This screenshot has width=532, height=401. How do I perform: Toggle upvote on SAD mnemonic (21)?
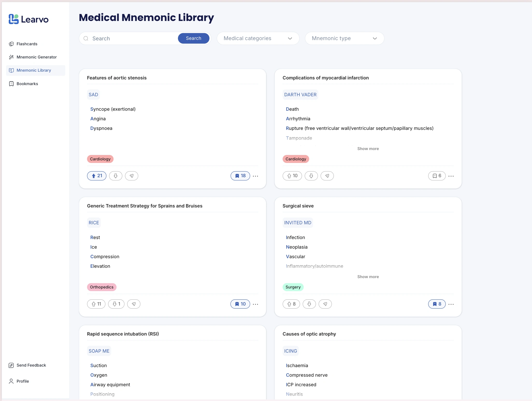[97, 176]
